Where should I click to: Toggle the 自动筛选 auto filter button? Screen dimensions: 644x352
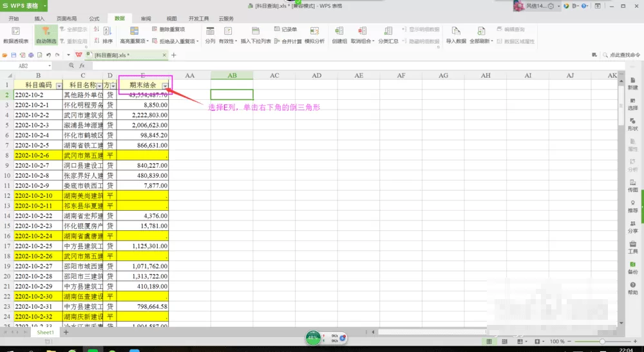click(46, 35)
